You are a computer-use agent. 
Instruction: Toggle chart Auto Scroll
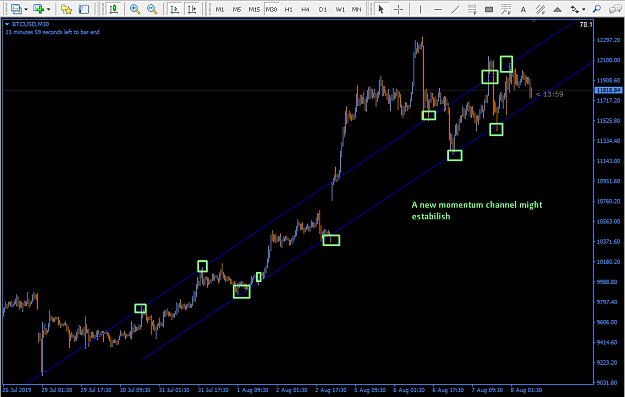coord(174,9)
